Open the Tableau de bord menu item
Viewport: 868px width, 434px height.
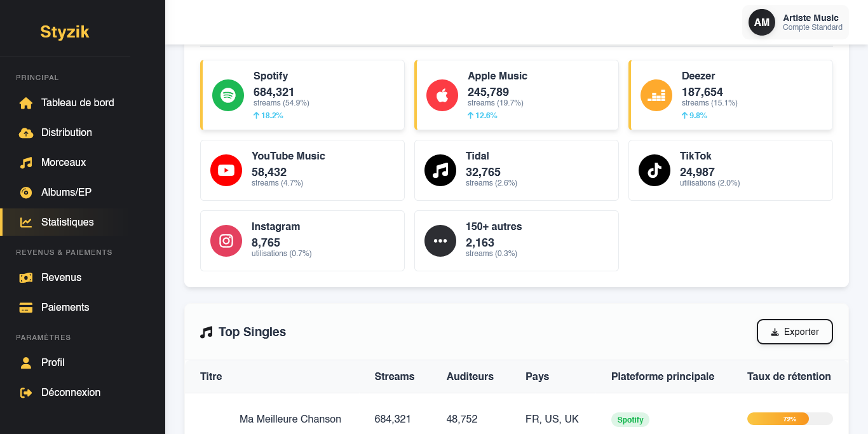tap(65, 103)
